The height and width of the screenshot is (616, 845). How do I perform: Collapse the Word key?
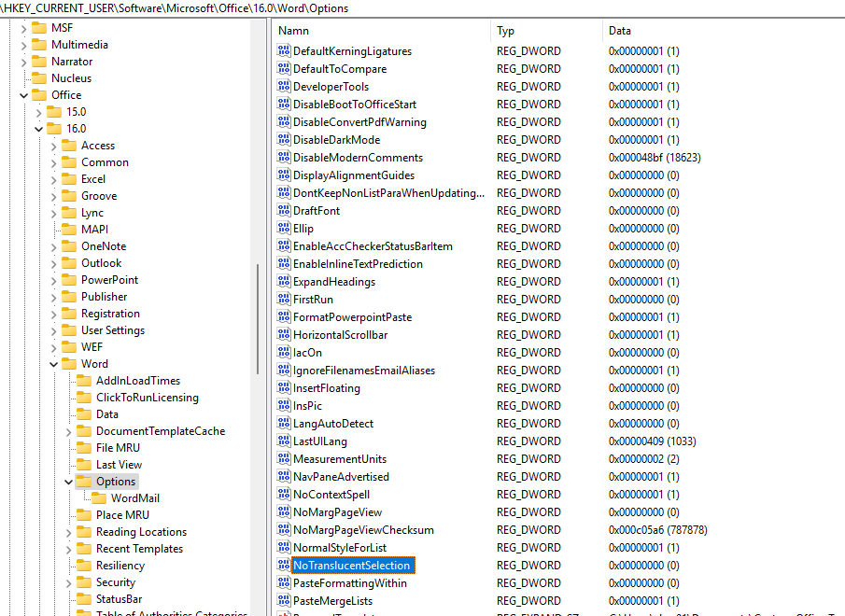click(53, 364)
